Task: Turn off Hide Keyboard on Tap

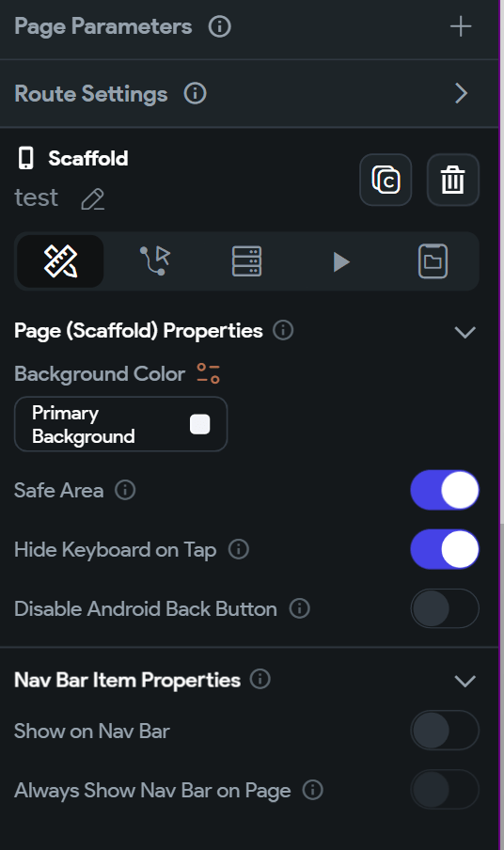Action: tap(445, 549)
